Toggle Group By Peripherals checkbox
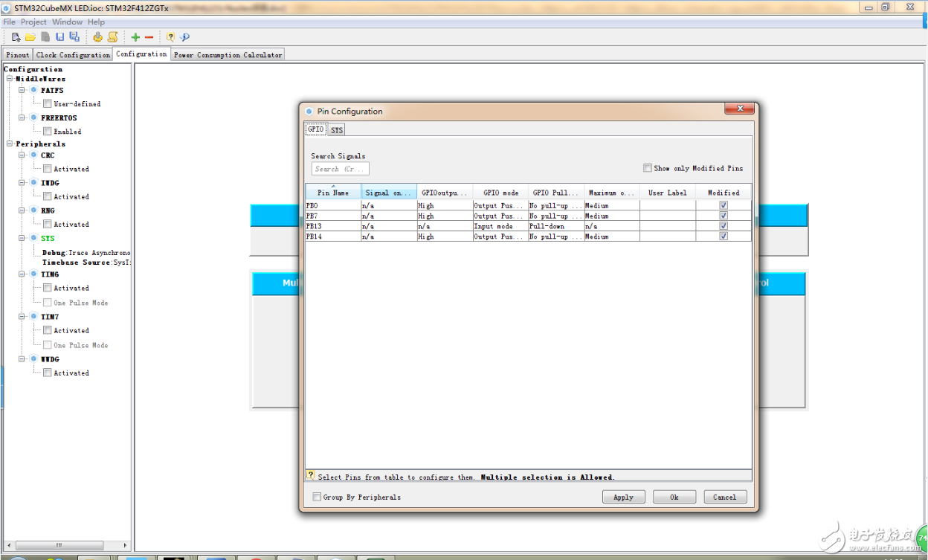Viewport: 928px width, 560px height. click(318, 497)
